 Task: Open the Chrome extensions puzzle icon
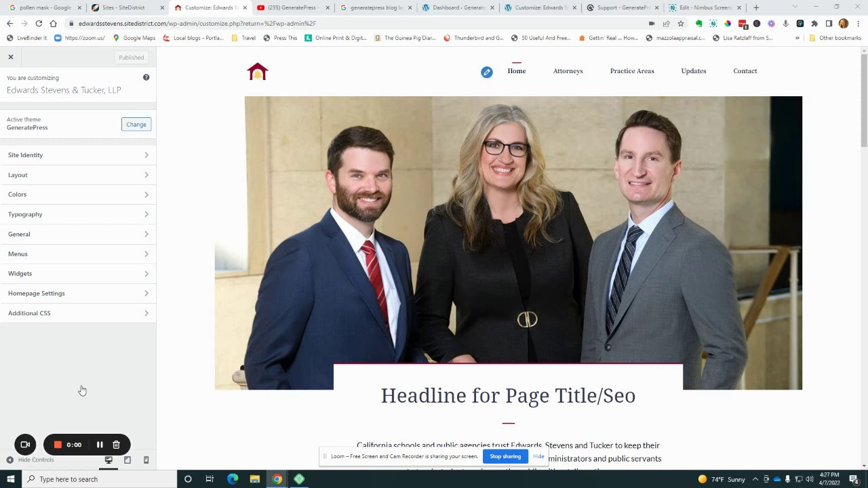click(x=814, y=23)
